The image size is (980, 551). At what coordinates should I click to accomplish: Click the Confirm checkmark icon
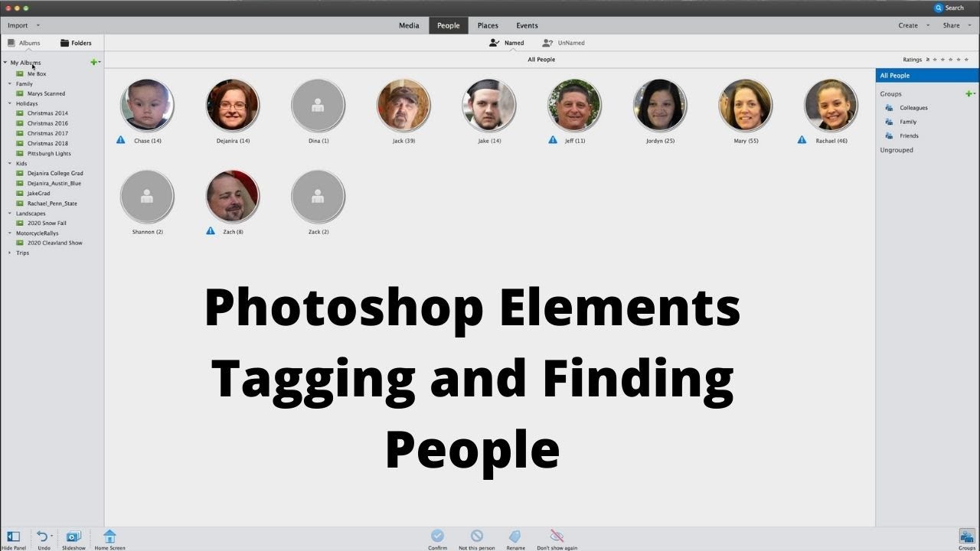click(x=437, y=536)
